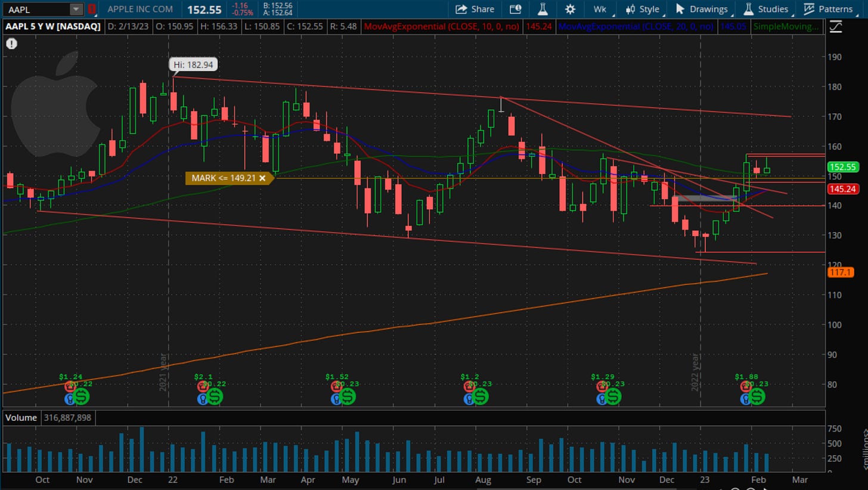Click green dividend icon under $1.29

(x=612, y=396)
